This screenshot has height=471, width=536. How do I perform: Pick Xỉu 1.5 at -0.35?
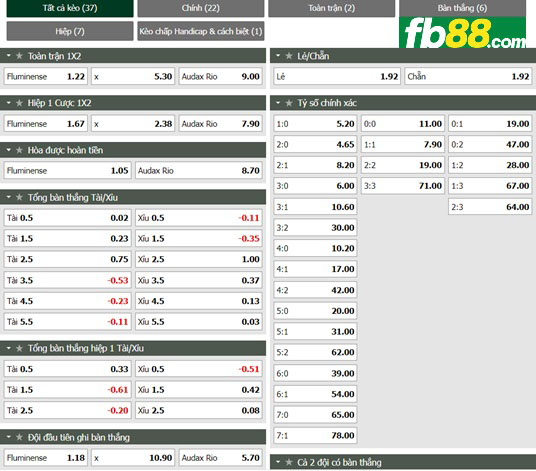tap(199, 238)
